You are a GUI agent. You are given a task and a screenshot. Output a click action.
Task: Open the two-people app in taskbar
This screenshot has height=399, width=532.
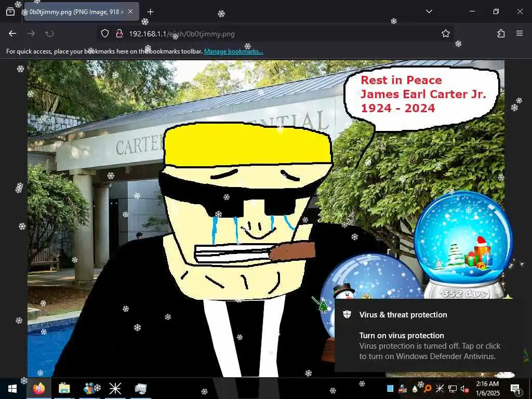click(89, 389)
